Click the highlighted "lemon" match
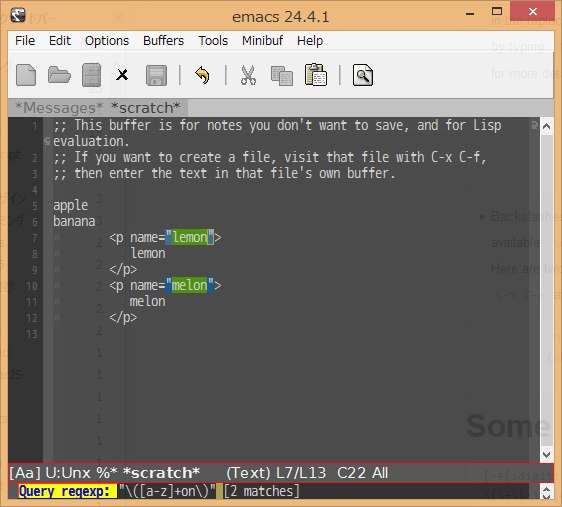Image resolution: width=562 pixels, height=507 pixels. coord(190,237)
